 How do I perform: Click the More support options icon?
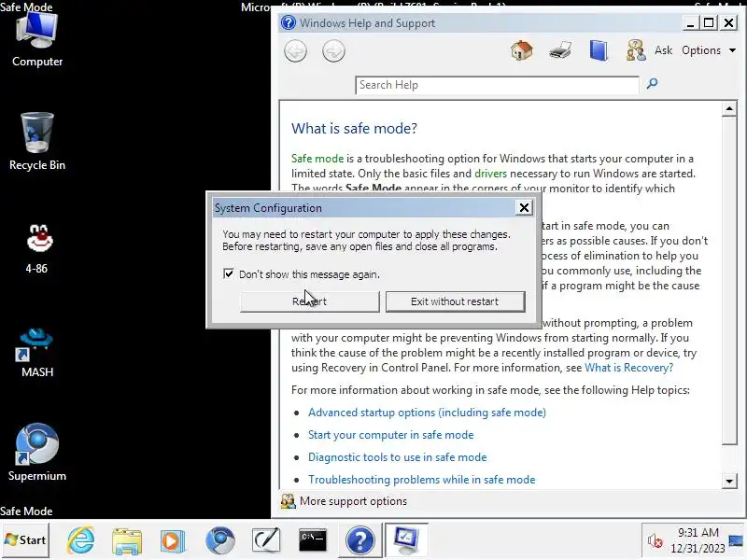[x=288, y=501]
